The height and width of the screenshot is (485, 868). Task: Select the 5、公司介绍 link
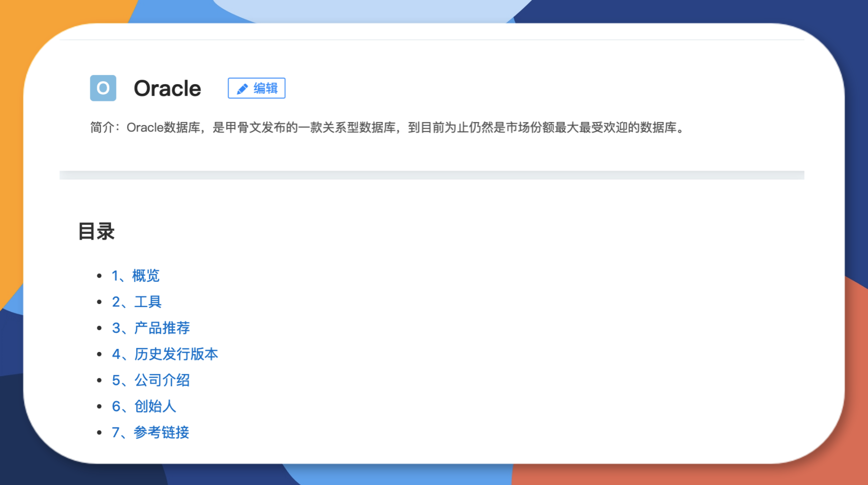click(x=150, y=381)
